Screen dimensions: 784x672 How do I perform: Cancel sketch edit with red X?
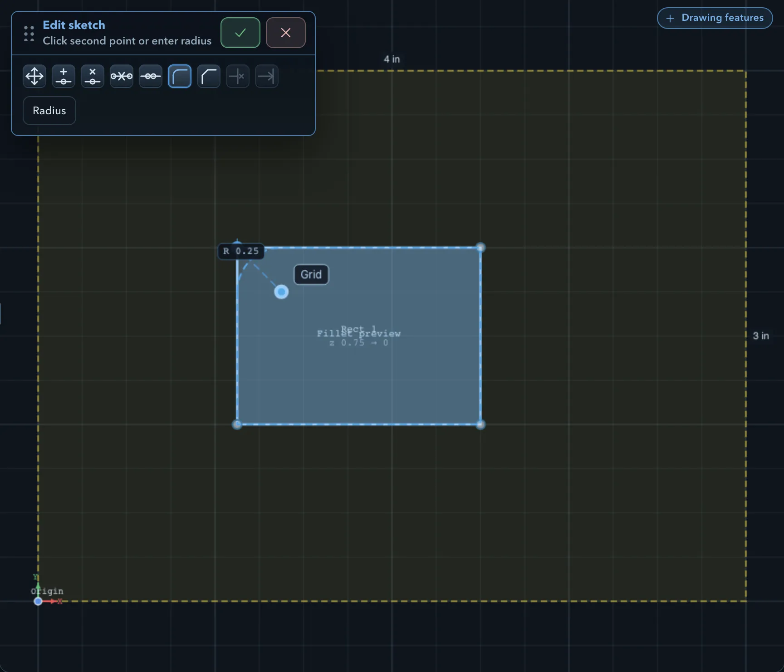286,33
